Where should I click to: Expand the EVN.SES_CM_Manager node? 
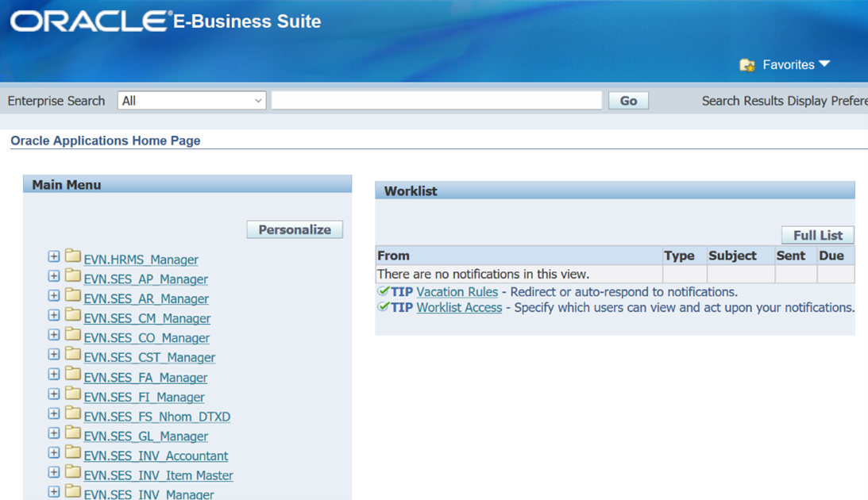pos(54,315)
